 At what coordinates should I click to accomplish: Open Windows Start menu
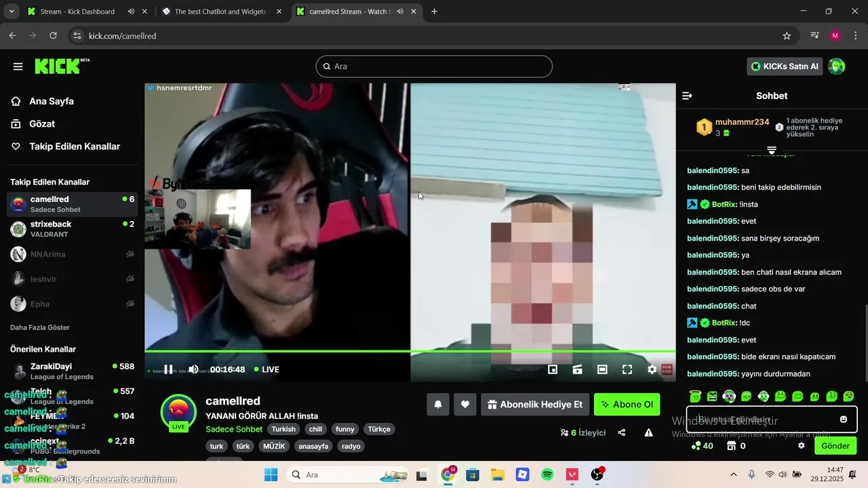[x=271, y=475]
